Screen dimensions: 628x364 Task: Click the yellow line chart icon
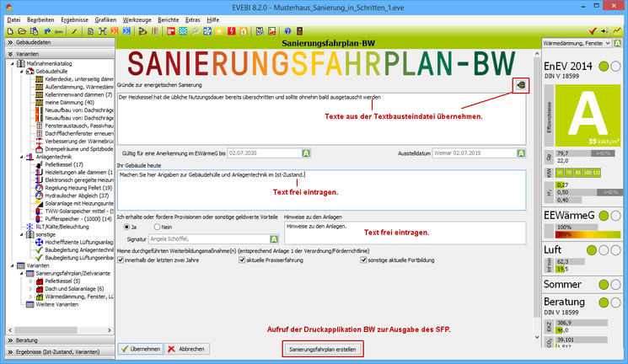point(617,31)
